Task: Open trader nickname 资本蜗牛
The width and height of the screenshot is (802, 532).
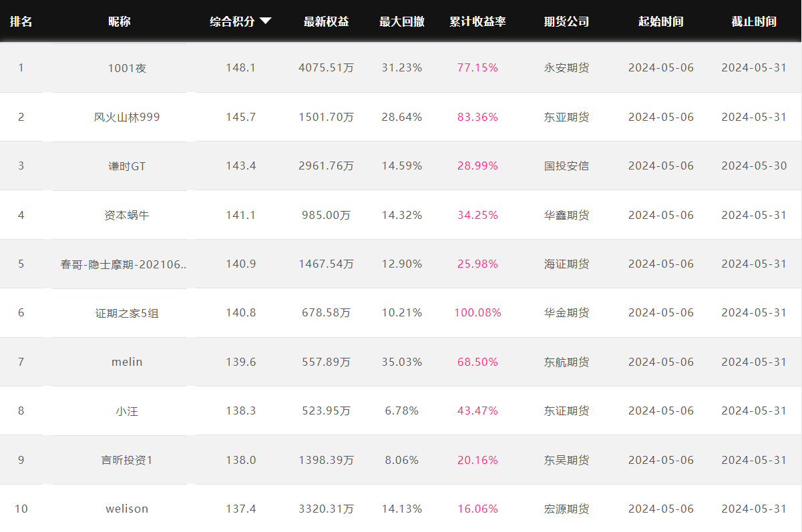Action: [127, 215]
